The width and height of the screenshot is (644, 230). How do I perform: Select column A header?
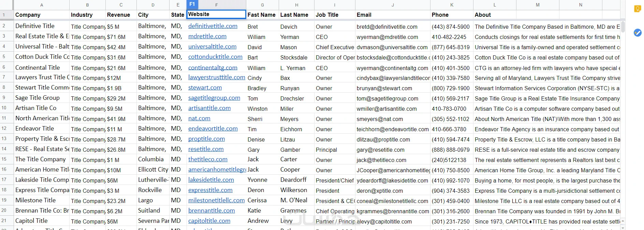click(x=42, y=5)
